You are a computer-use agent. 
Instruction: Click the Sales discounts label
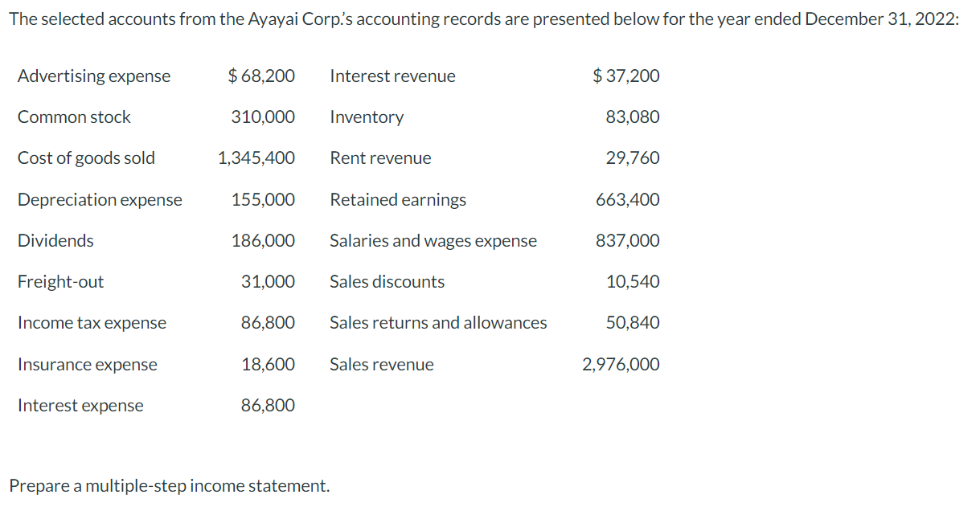387,282
